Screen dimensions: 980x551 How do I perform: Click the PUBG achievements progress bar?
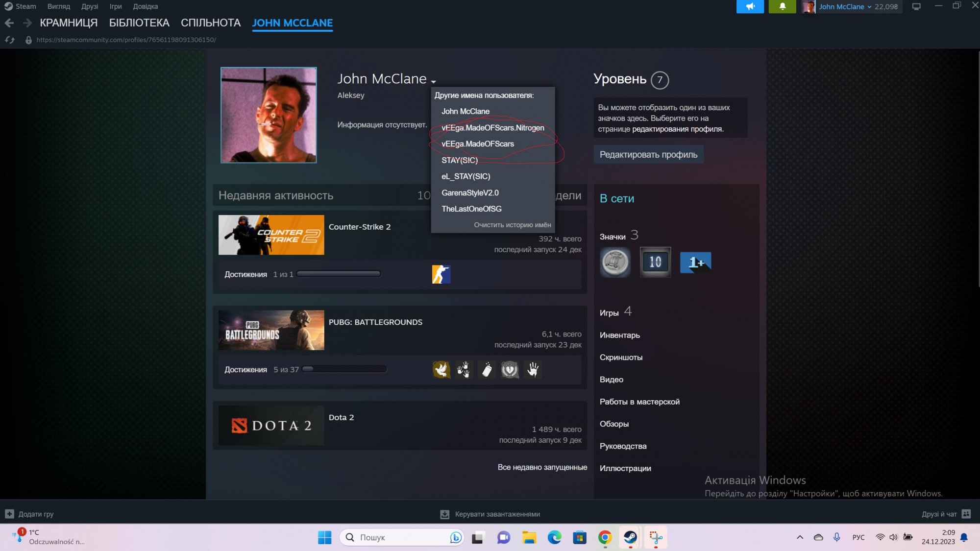point(344,369)
